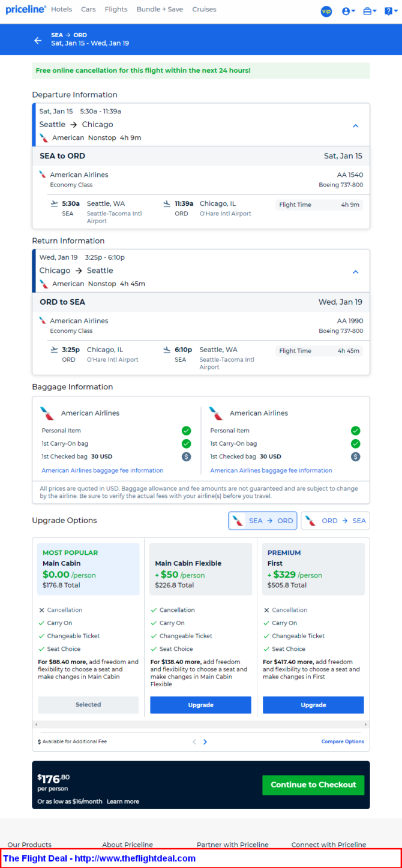This screenshot has height=868, width=402.
Task: Click the 6:10p arrival plane landing icon
Action: 167,350
